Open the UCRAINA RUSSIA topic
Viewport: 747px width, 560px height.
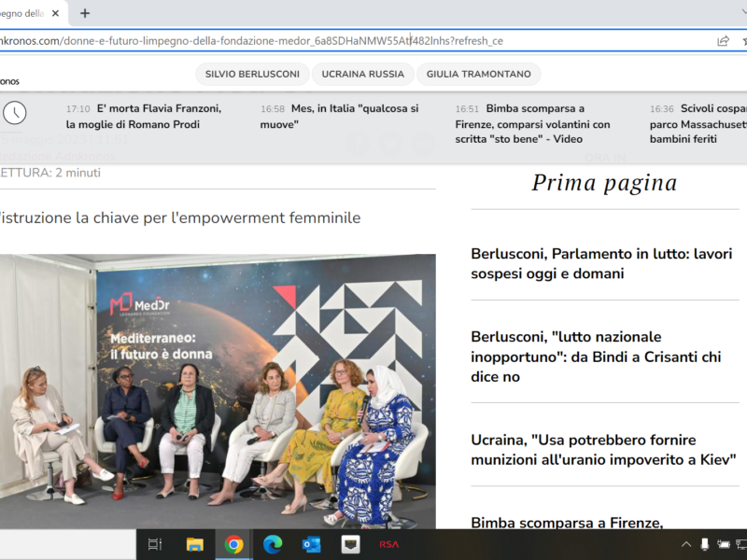click(x=362, y=75)
